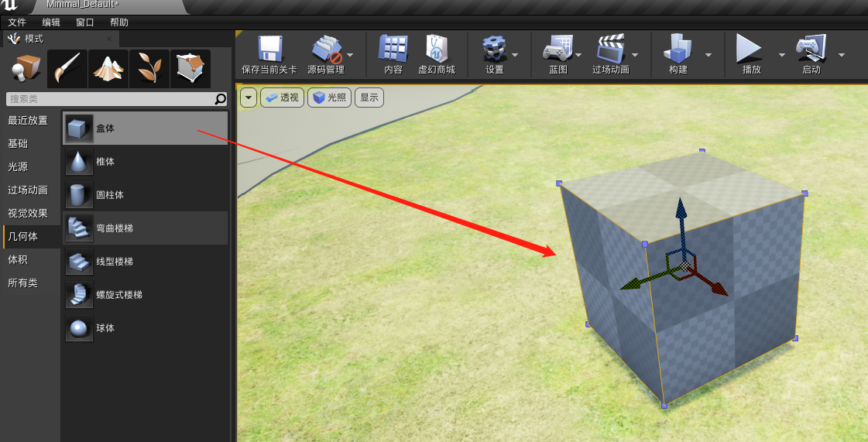
Task: Click the search magnifier icon in 搜索类
Action: (221, 99)
